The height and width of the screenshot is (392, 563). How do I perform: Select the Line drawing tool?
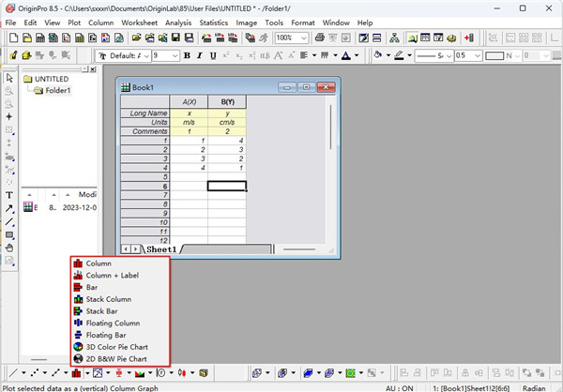(x=9, y=221)
